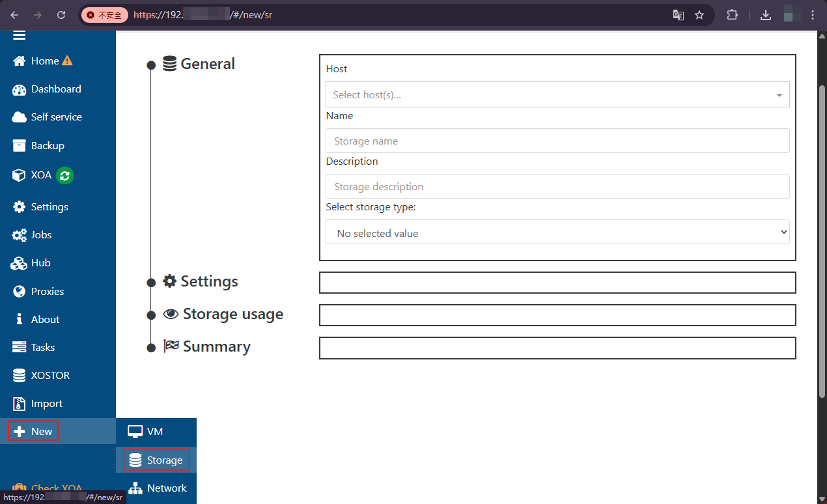Click the page vertical scrollbar
Screen dimensions: 827x504
click(822, 240)
